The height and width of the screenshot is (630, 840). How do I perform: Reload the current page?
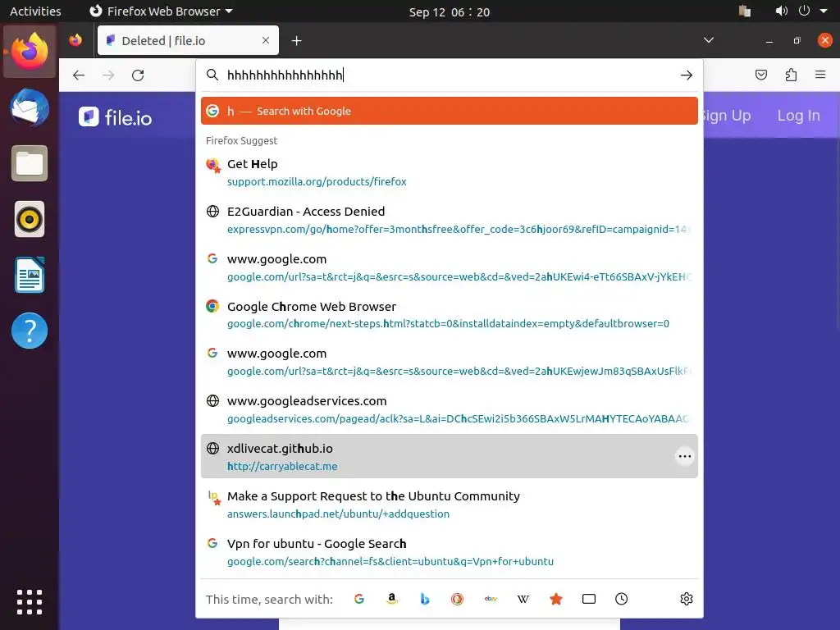[x=138, y=75]
